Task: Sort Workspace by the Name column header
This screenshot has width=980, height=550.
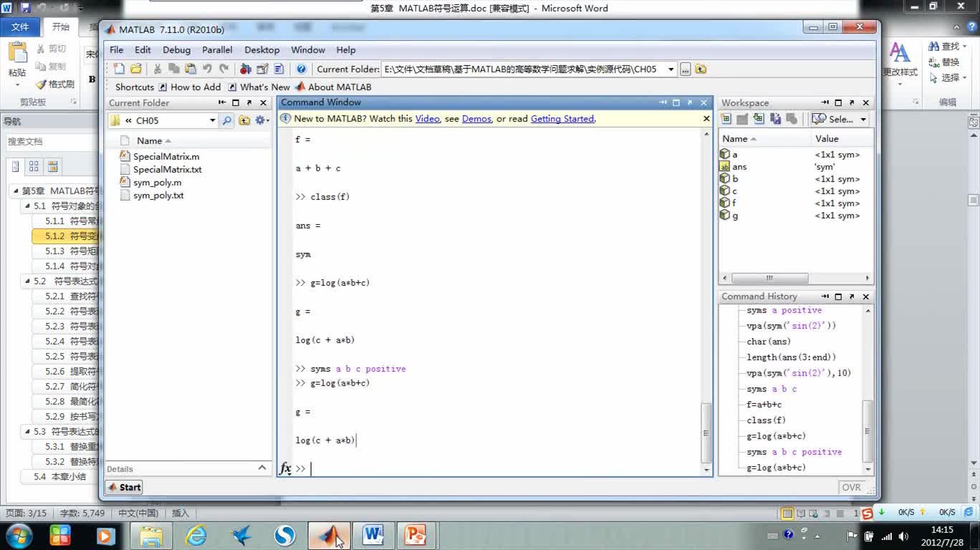Action: pyautogui.click(x=764, y=139)
